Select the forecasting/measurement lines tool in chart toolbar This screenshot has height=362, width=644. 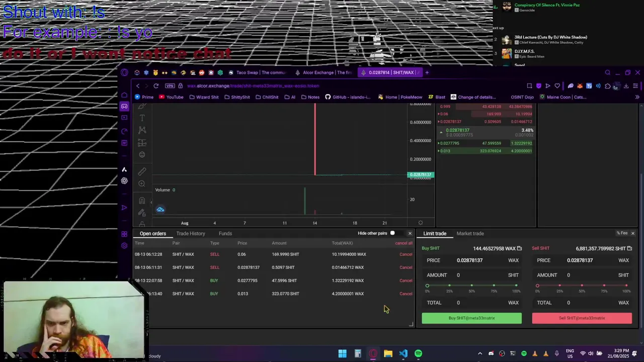pos(142,143)
